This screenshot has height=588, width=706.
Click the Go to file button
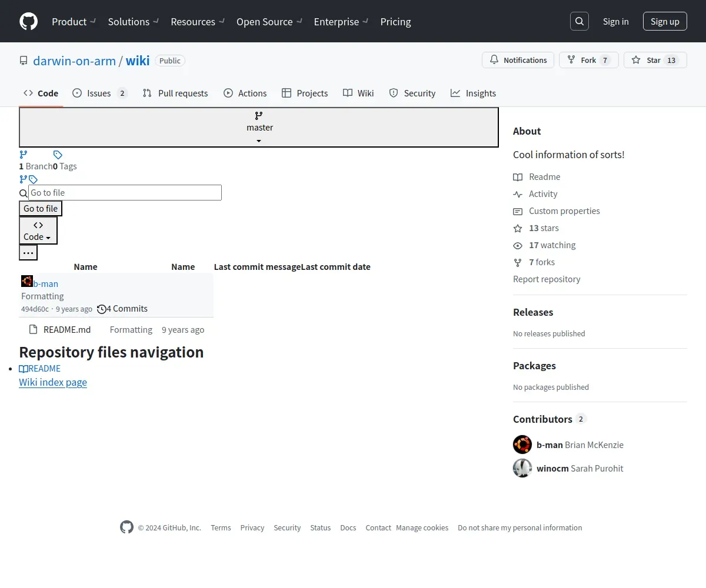click(x=41, y=208)
